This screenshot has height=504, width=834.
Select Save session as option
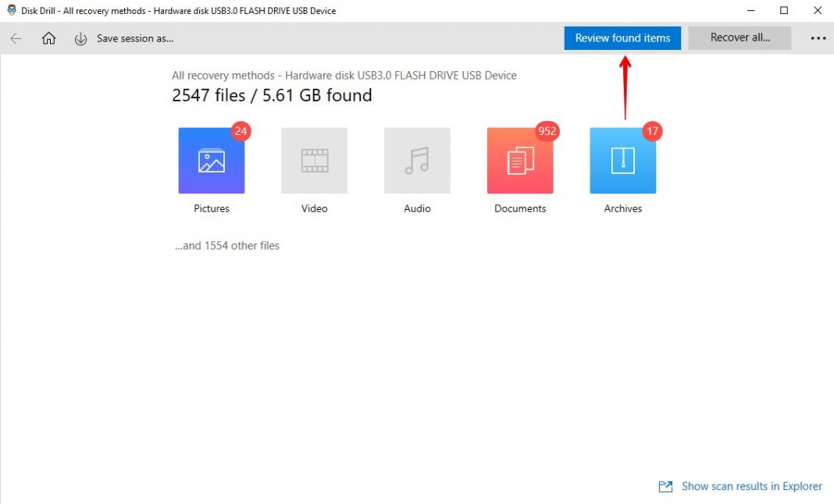(x=135, y=37)
